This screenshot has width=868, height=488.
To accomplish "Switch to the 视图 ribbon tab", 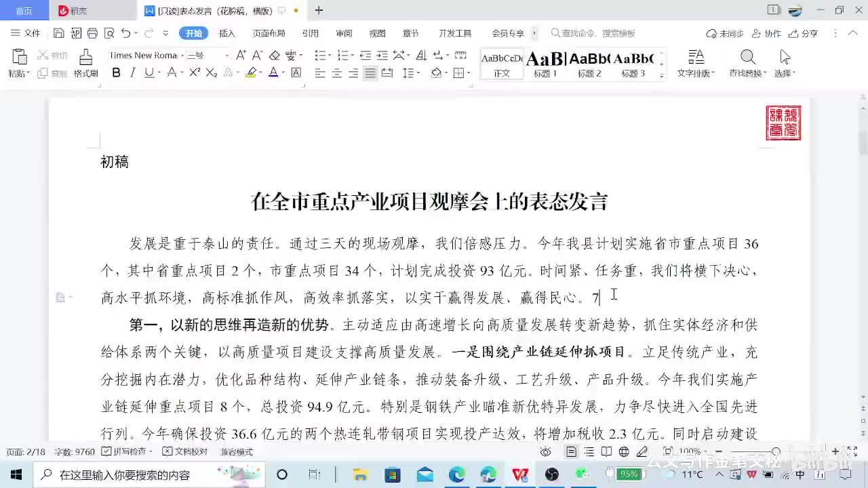I will (x=377, y=33).
